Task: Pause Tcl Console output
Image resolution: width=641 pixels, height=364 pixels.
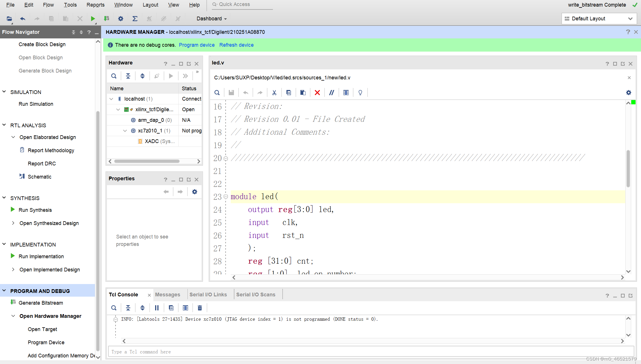Action: point(157,308)
